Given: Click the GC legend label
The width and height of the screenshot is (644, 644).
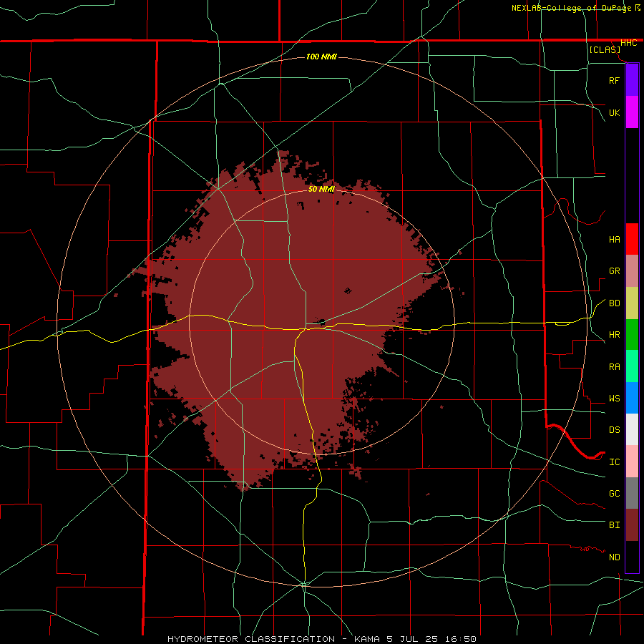Looking at the screenshot, I should tap(614, 494).
